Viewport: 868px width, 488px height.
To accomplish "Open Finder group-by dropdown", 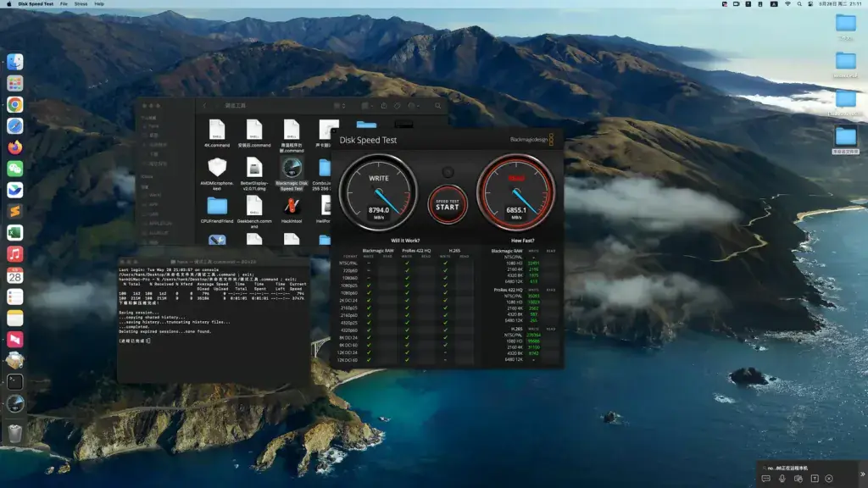I will (366, 106).
